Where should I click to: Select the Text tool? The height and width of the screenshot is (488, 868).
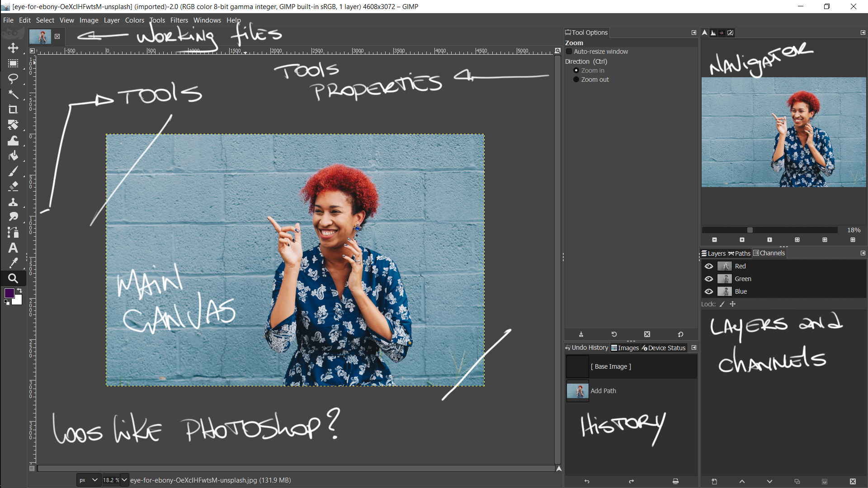click(13, 248)
